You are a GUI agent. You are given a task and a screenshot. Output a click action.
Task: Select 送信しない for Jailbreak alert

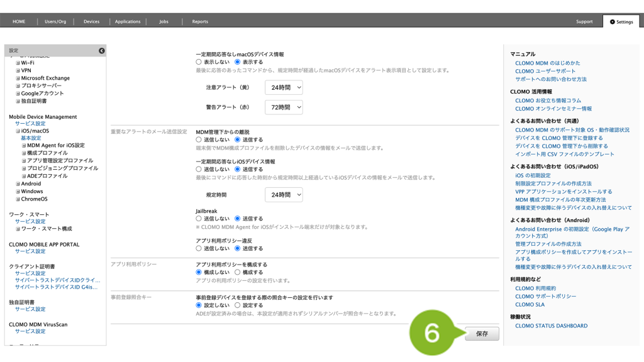[199, 218]
